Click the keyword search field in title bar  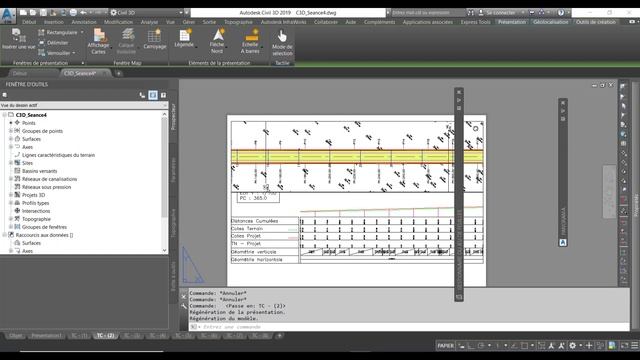(x=427, y=13)
